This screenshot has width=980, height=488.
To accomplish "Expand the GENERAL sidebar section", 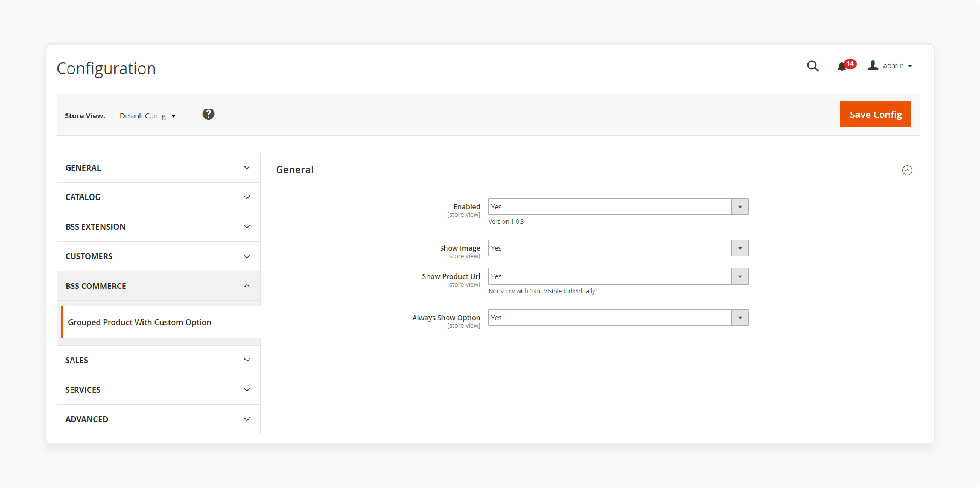I will [159, 168].
